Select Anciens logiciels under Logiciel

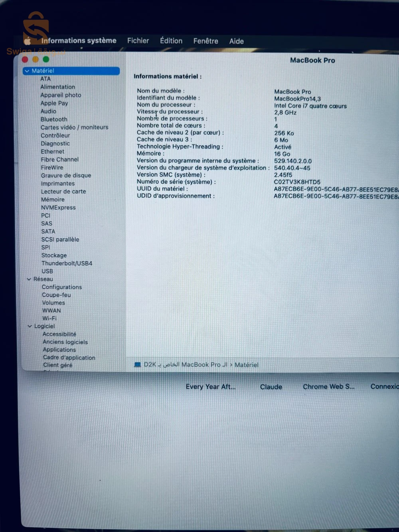click(65, 342)
